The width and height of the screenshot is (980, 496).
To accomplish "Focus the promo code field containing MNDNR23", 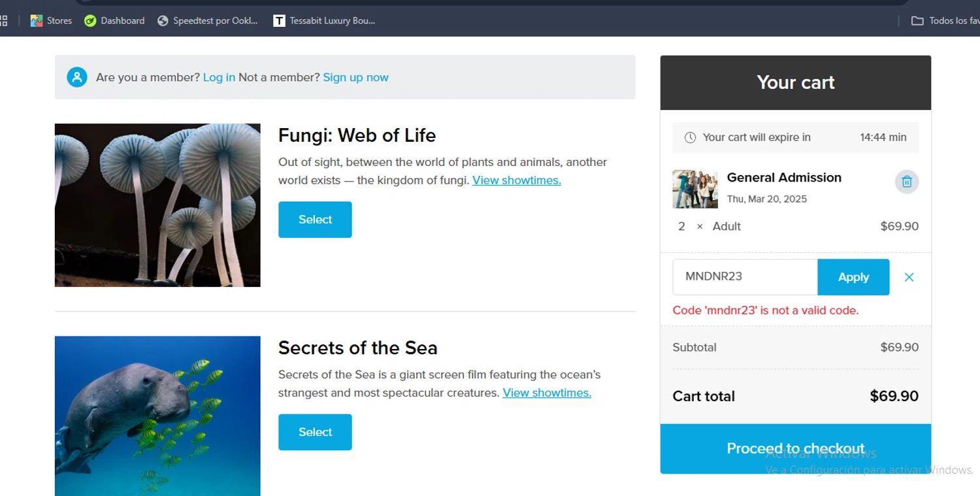I will click(745, 277).
